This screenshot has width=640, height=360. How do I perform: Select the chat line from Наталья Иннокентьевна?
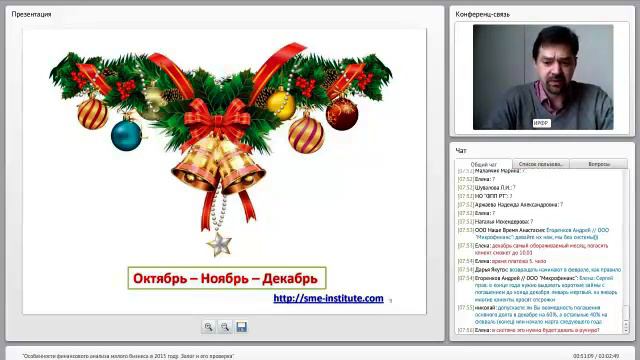495,222
